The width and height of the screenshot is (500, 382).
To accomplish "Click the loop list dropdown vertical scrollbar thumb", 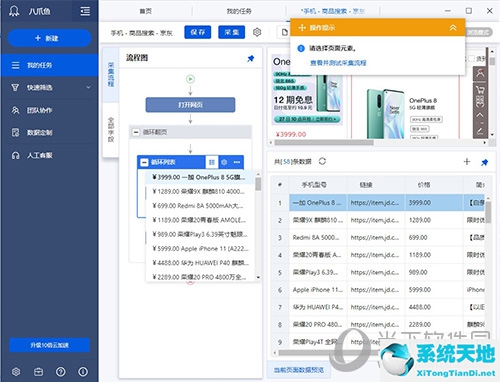I will pos(258,184).
